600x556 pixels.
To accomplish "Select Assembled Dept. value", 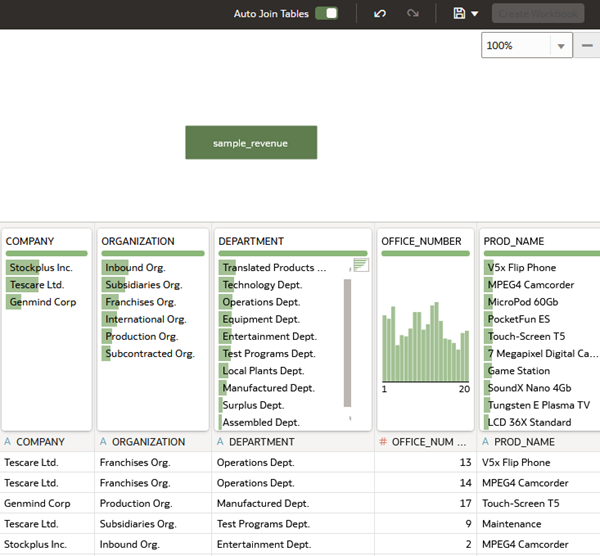I will click(261, 422).
